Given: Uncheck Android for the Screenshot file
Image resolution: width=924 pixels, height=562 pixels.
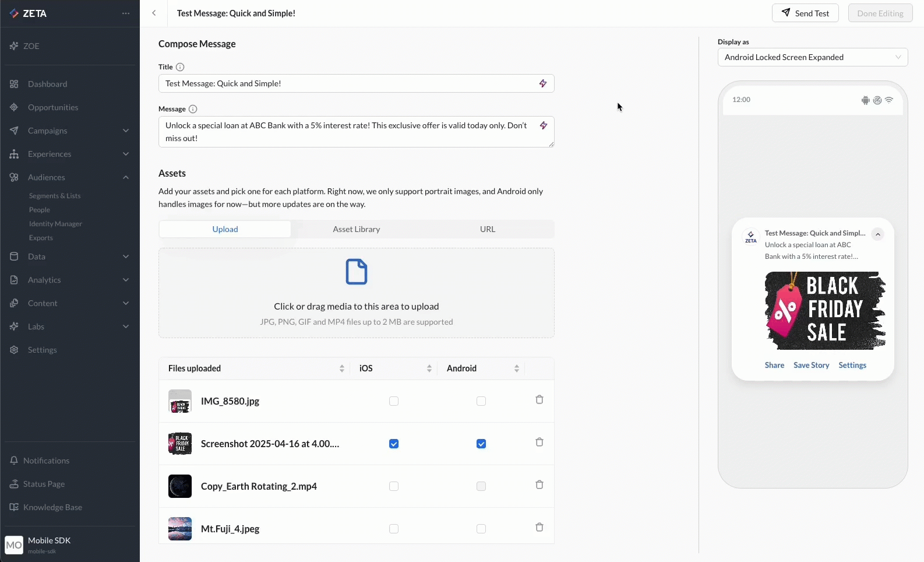Looking at the screenshot, I should click(x=481, y=444).
